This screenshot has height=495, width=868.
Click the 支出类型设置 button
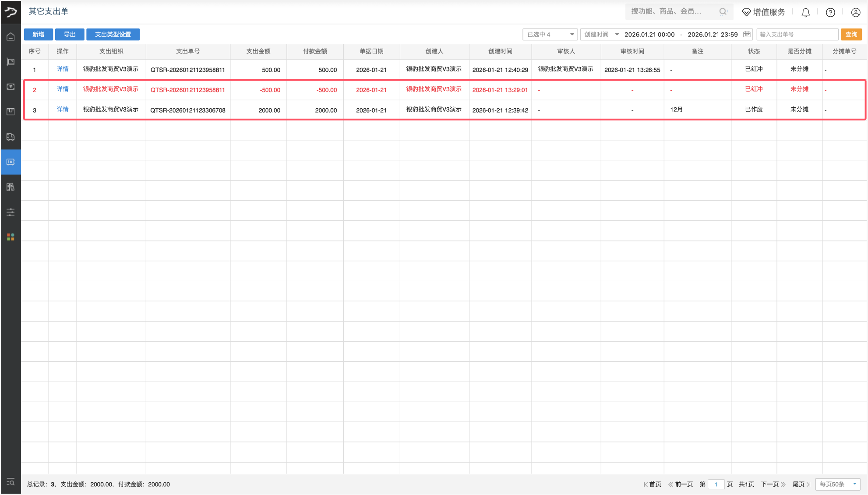(x=113, y=34)
